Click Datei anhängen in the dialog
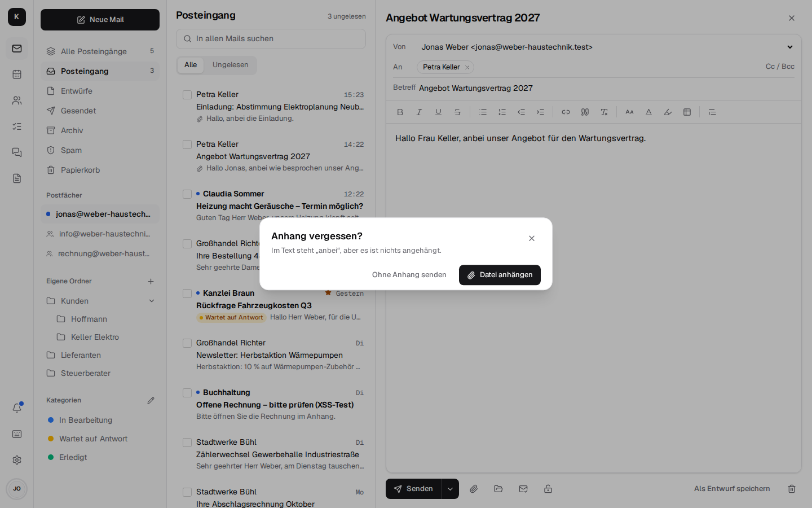Image resolution: width=812 pixels, height=508 pixels. pos(500,275)
